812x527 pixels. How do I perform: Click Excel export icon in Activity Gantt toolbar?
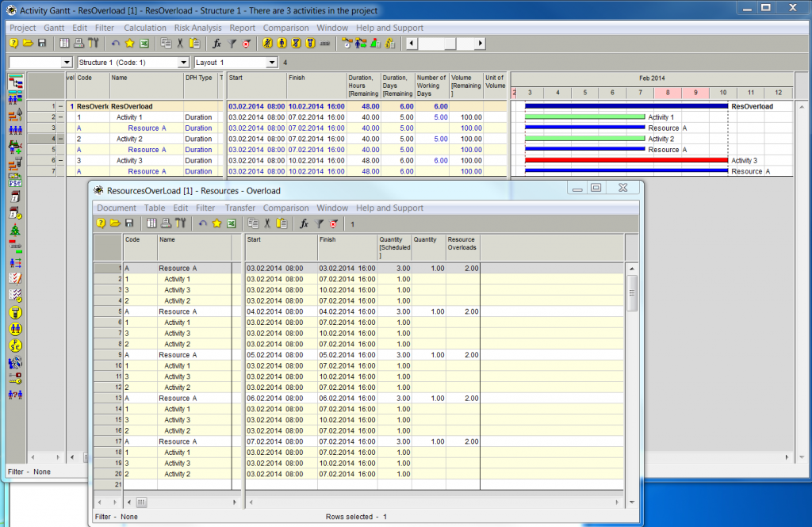click(x=144, y=44)
